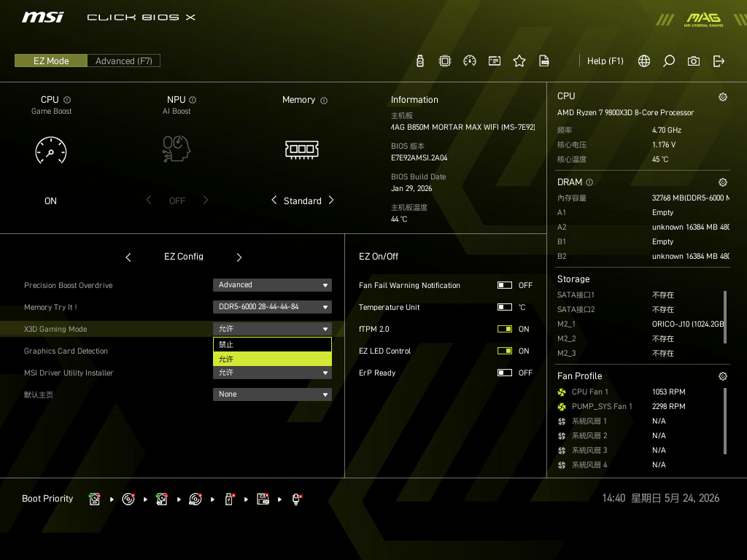Click the X3D Gaming Mode label
Screen dimensions: 747x560
55,329
